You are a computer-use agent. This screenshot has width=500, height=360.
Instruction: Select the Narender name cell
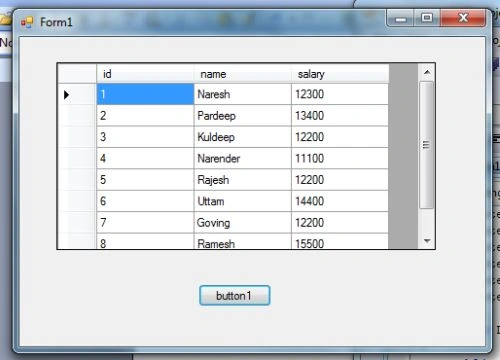tap(243, 158)
